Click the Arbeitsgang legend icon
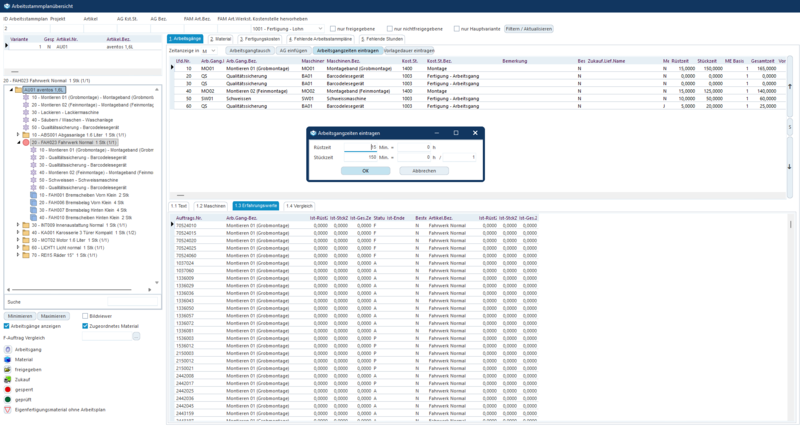The height and width of the screenshot is (428, 800). point(8,349)
